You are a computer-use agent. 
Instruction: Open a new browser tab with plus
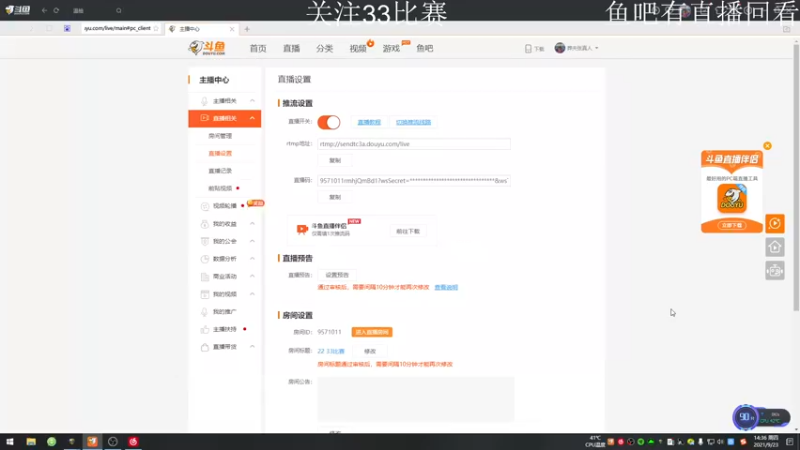click(247, 29)
